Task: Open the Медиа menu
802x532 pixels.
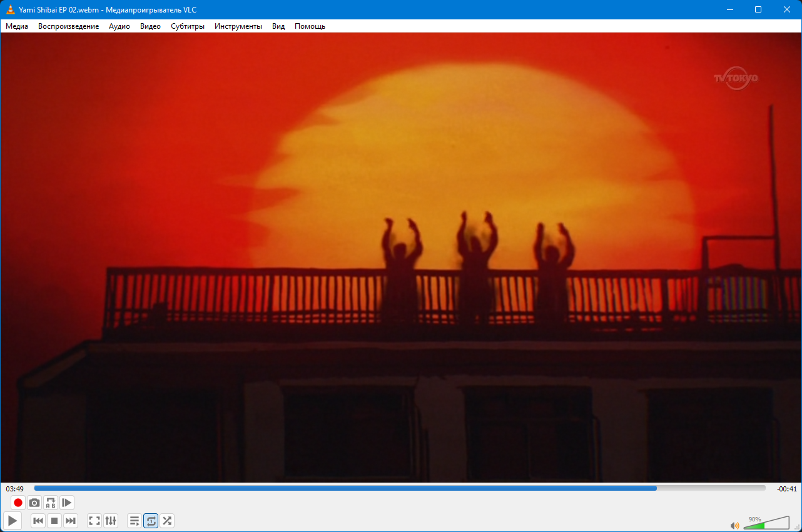Action: (x=17, y=26)
